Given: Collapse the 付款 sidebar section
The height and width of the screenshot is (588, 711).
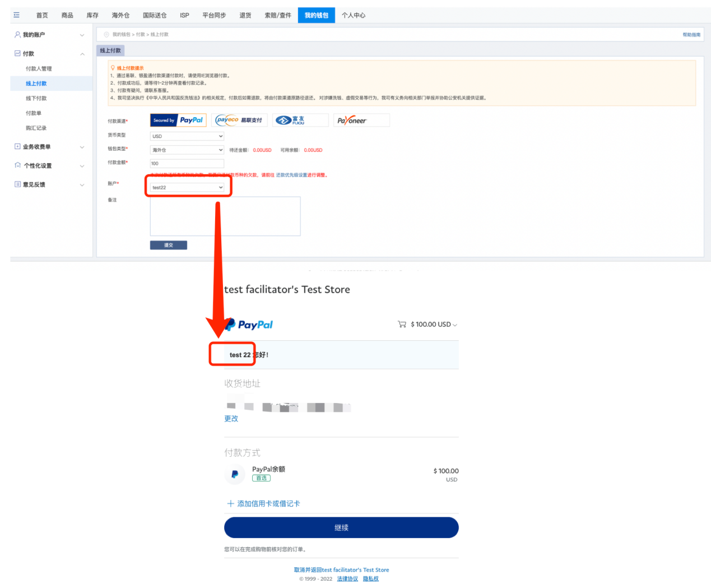Looking at the screenshot, I should tap(82, 54).
